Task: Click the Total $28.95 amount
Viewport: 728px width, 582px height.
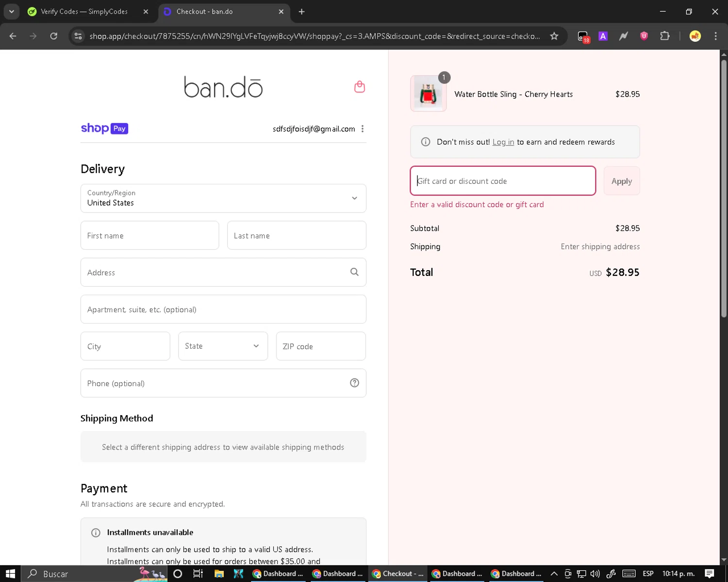Action: (x=622, y=272)
